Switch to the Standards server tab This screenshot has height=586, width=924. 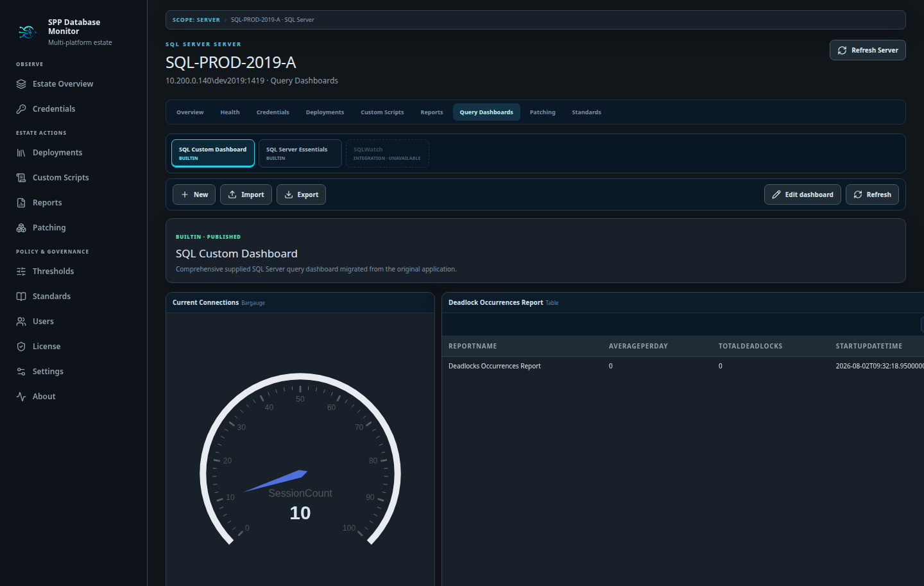pos(586,112)
